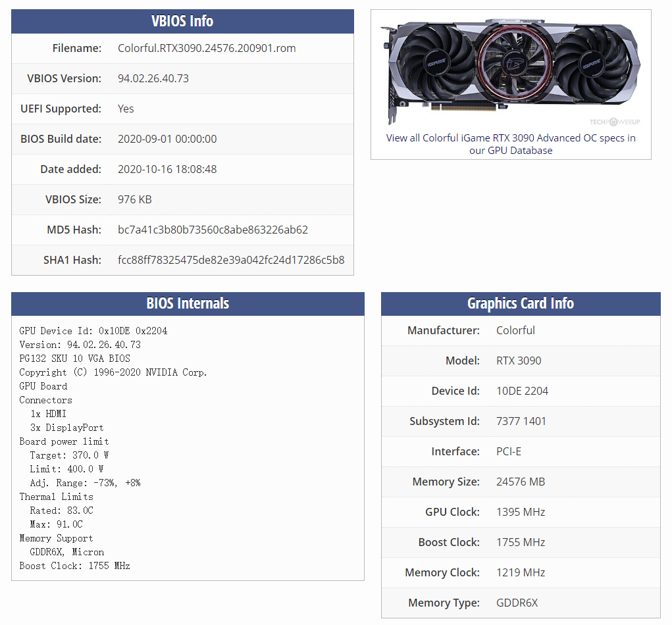The image size is (672, 625).
Task: Click the 'Thermal Limits' line
Action: click(x=56, y=497)
